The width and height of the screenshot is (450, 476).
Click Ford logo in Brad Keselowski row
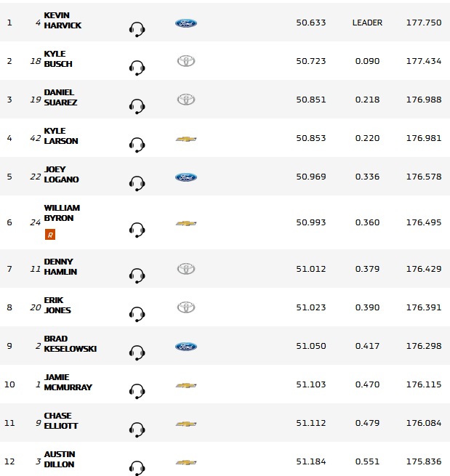click(186, 347)
